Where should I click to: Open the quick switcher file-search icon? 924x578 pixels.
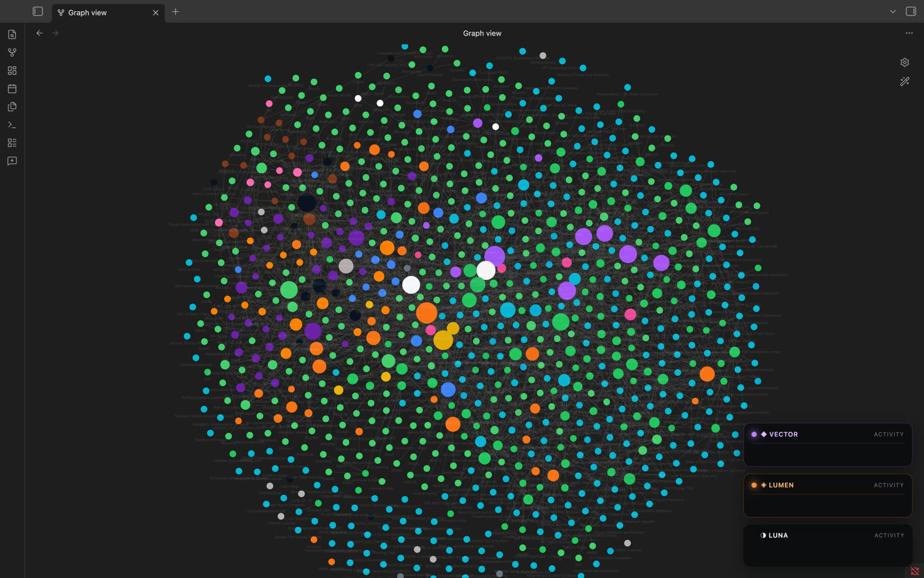(12, 35)
